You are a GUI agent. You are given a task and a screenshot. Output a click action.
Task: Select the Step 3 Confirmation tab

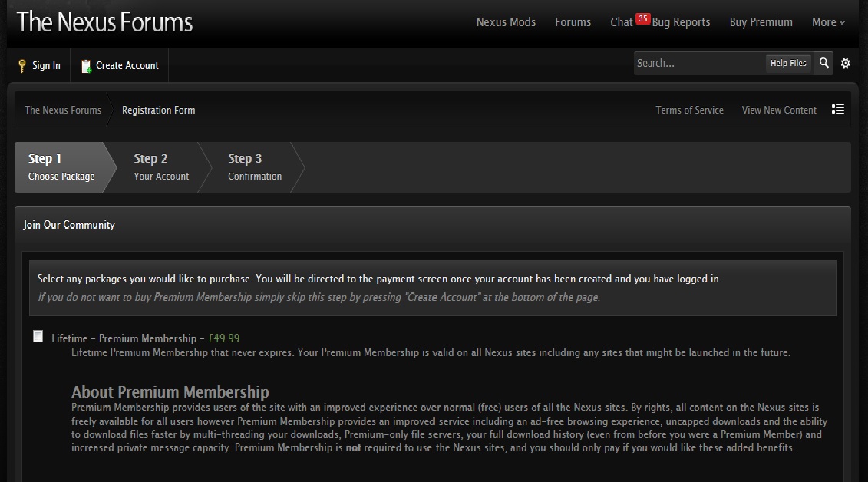pyautogui.click(x=255, y=167)
